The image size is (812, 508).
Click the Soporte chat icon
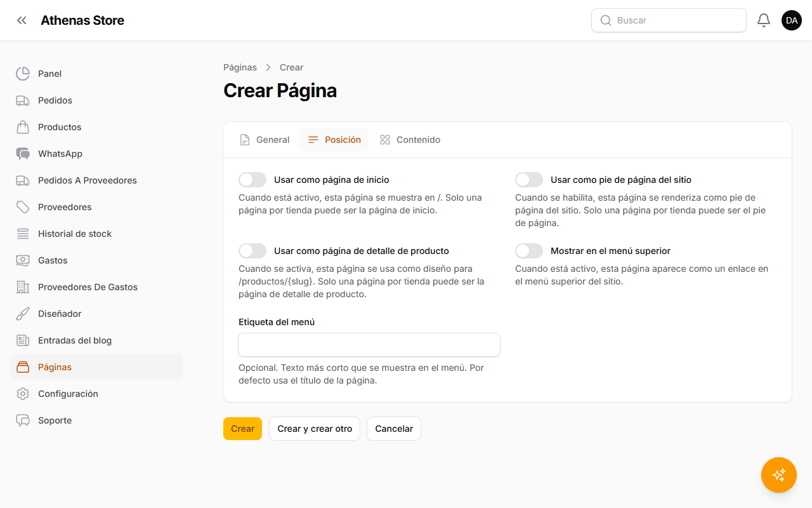[x=23, y=420]
